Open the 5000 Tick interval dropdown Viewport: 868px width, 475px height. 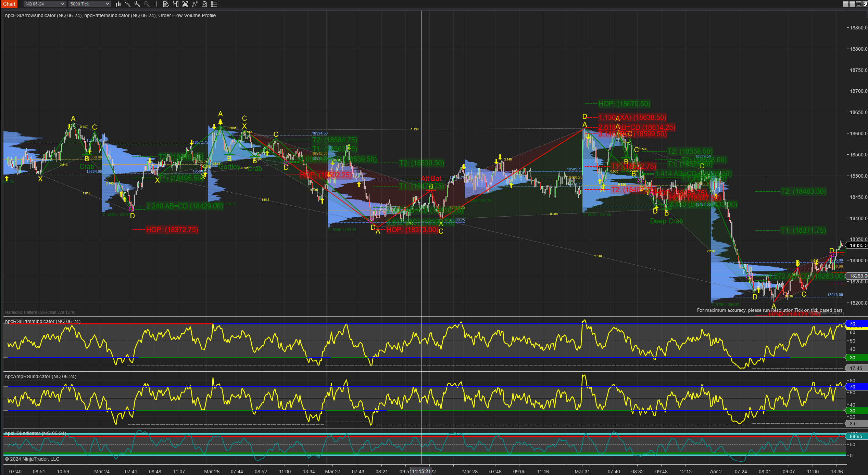pyautogui.click(x=89, y=4)
